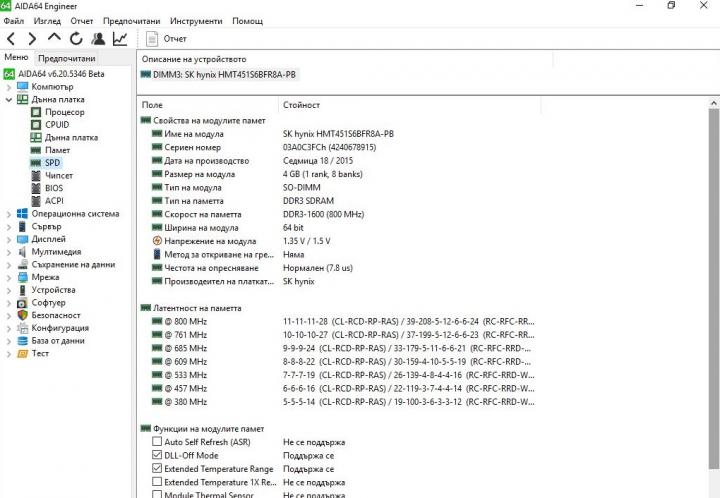Select the Латентност на паметта group header
This screenshot has width=720, height=498.
tap(191, 308)
